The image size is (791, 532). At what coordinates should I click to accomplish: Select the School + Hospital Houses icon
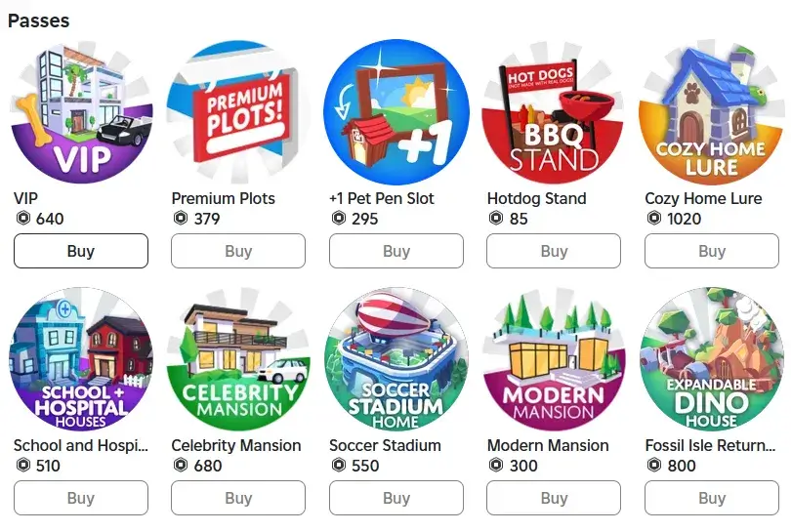81,358
